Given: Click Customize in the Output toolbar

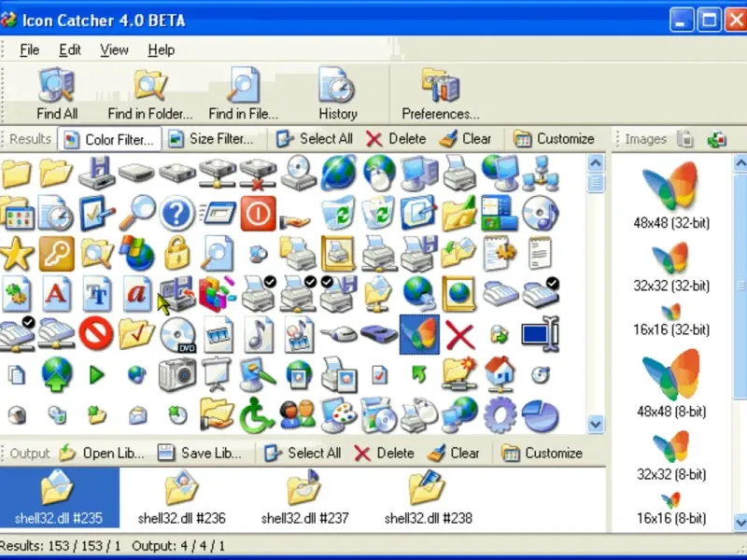Looking at the screenshot, I should pos(542,453).
